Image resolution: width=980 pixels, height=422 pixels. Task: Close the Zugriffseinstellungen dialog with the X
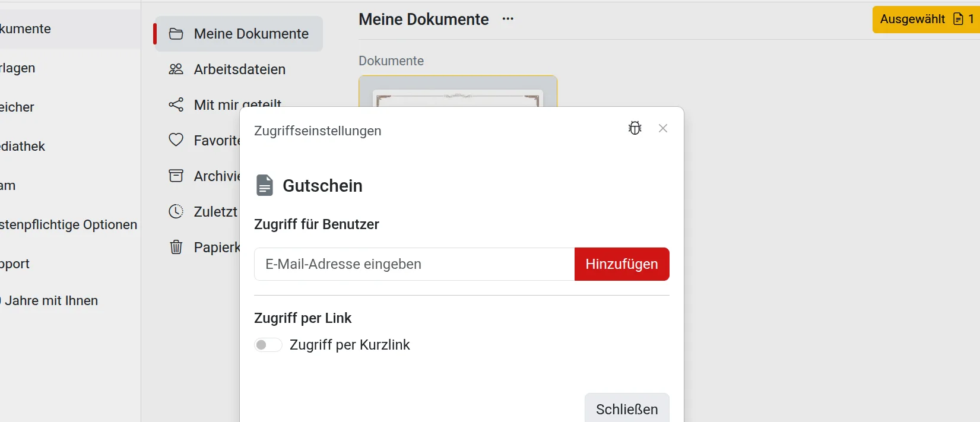tap(663, 128)
